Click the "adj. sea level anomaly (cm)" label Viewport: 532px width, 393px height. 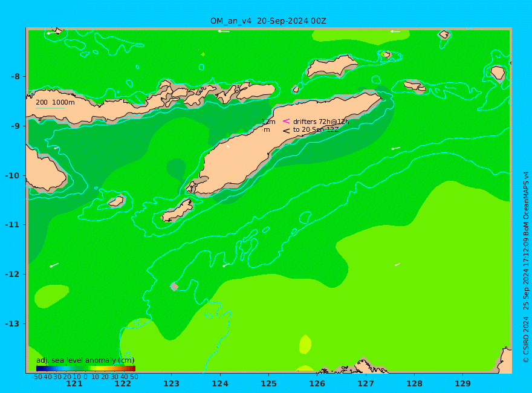(85, 360)
